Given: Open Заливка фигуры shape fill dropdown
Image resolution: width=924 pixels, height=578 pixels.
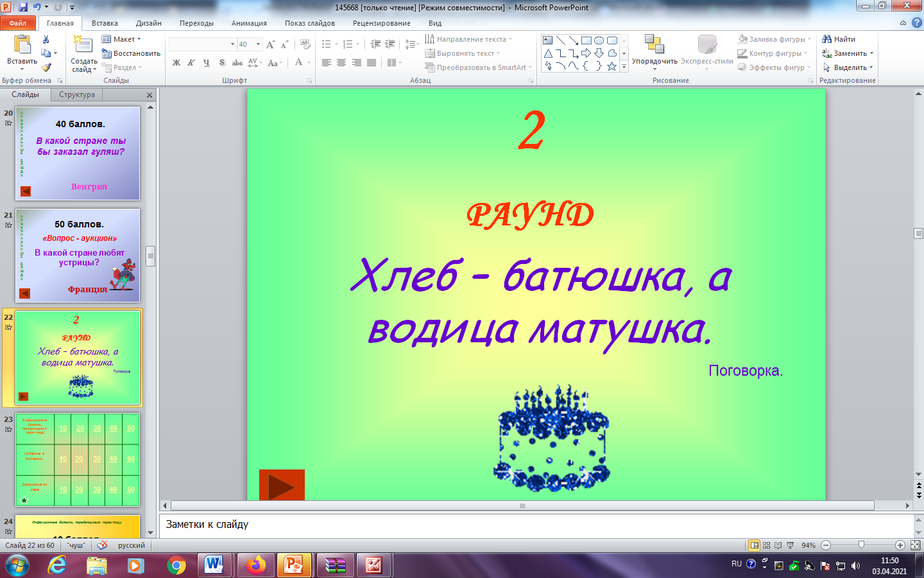Looking at the screenshot, I should click(774, 39).
